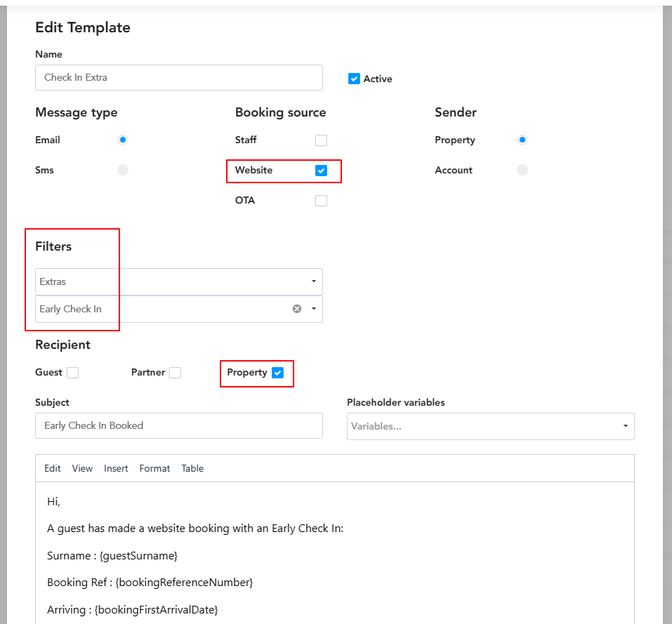Click the template Name input field

point(178,77)
